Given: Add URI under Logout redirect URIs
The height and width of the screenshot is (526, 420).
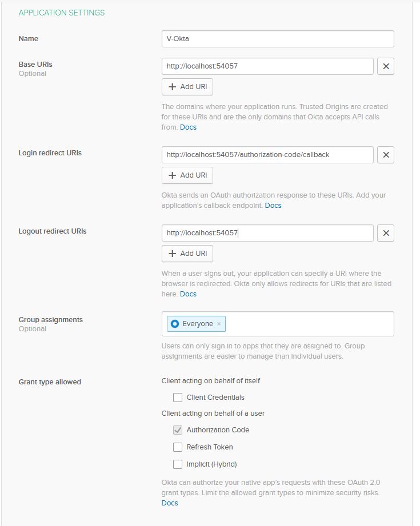Looking at the screenshot, I should pyautogui.click(x=187, y=254).
